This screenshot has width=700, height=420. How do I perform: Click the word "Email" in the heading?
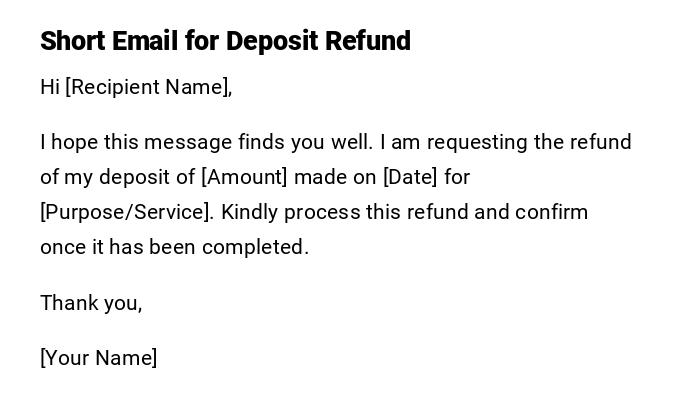point(146,41)
